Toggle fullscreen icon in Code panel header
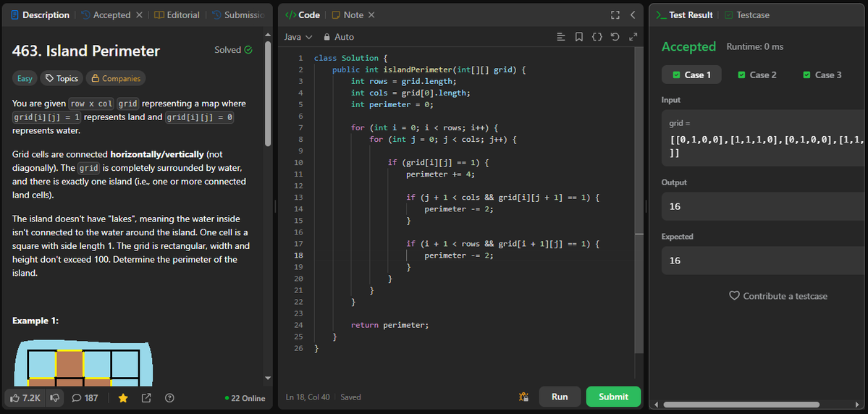This screenshot has width=868, height=414. coord(615,15)
